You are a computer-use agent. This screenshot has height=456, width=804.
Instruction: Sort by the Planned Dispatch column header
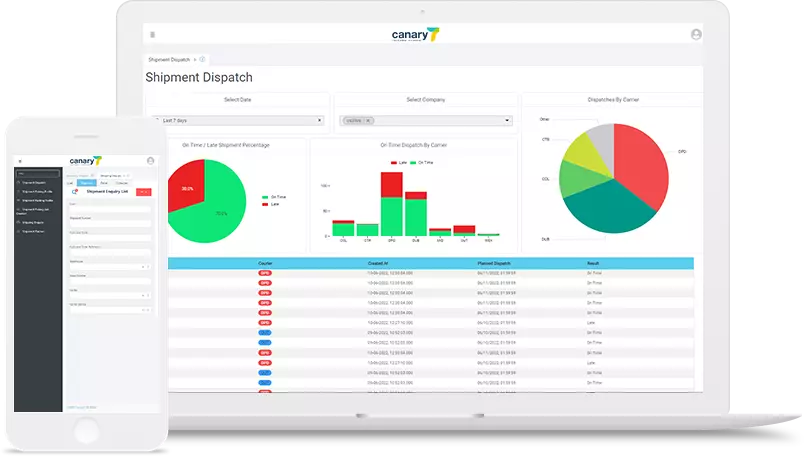point(495,263)
